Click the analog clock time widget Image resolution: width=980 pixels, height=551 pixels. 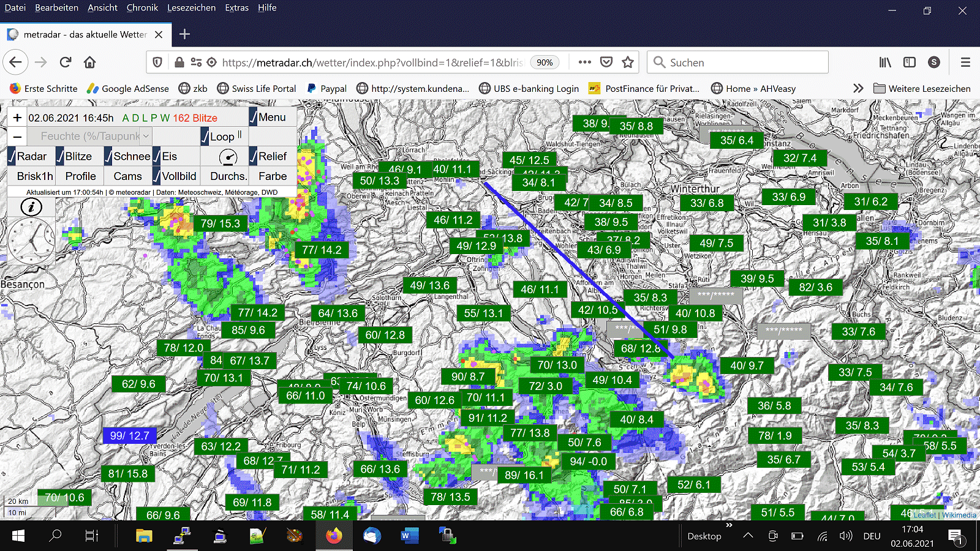(x=31, y=241)
